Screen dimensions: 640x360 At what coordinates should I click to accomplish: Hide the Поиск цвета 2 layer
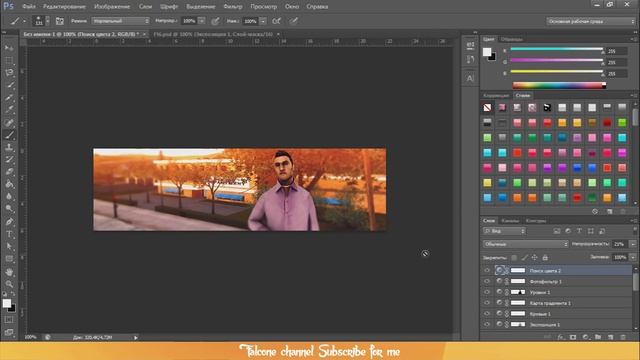click(x=487, y=270)
